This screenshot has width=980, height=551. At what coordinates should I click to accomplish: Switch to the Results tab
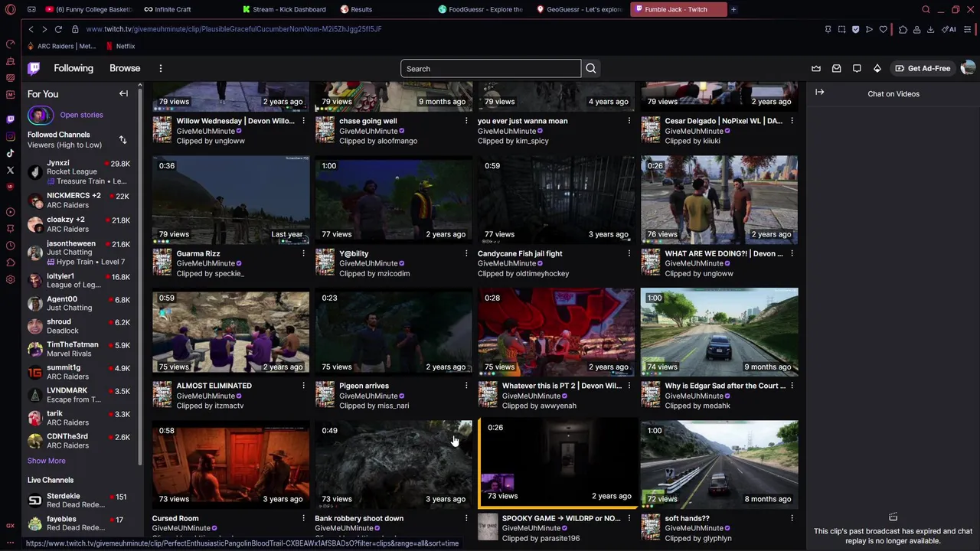click(361, 9)
